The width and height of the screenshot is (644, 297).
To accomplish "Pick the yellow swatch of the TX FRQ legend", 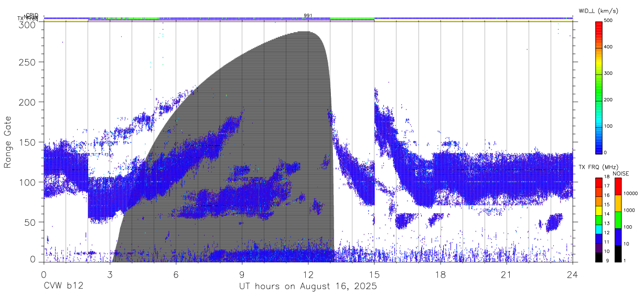I will [599, 211].
